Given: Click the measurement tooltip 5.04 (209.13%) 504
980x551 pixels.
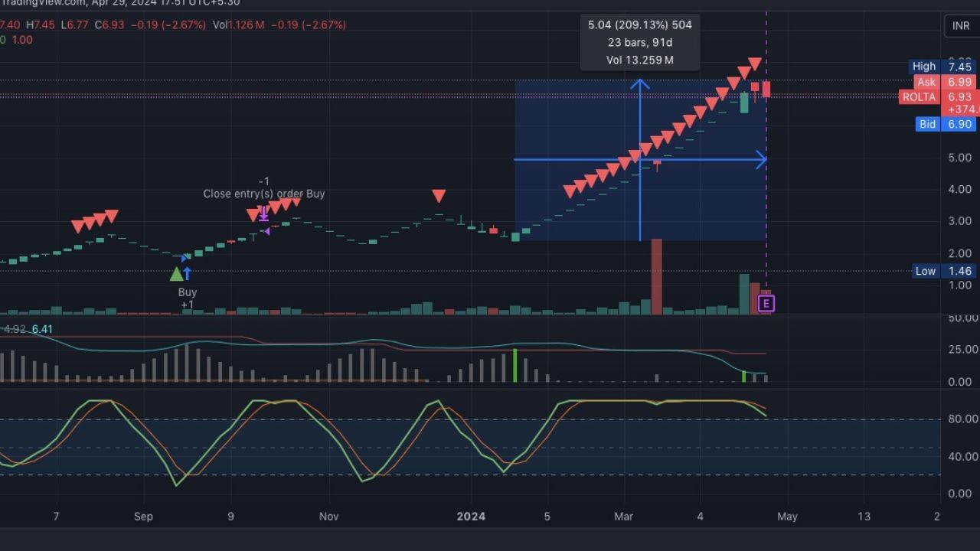Looking at the screenshot, I should [640, 25].
